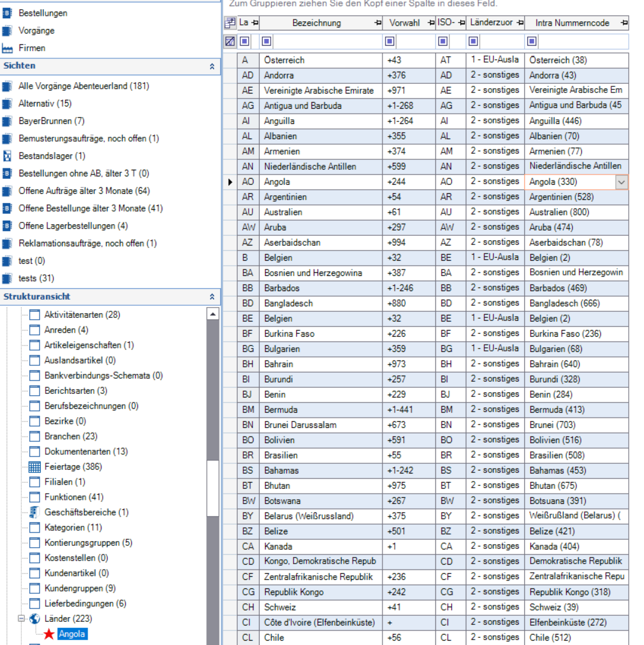
Task: Pin the Intra Nummerncode column
Action: 623,23
